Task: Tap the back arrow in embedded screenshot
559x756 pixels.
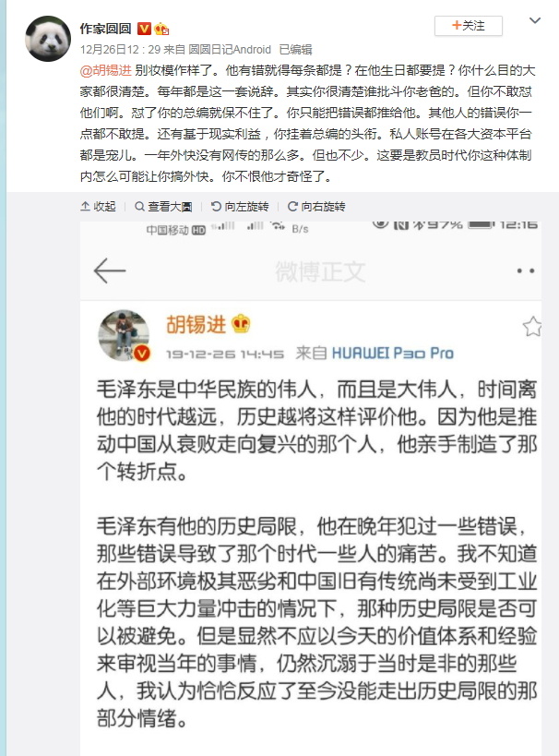Action: [110, 270]
